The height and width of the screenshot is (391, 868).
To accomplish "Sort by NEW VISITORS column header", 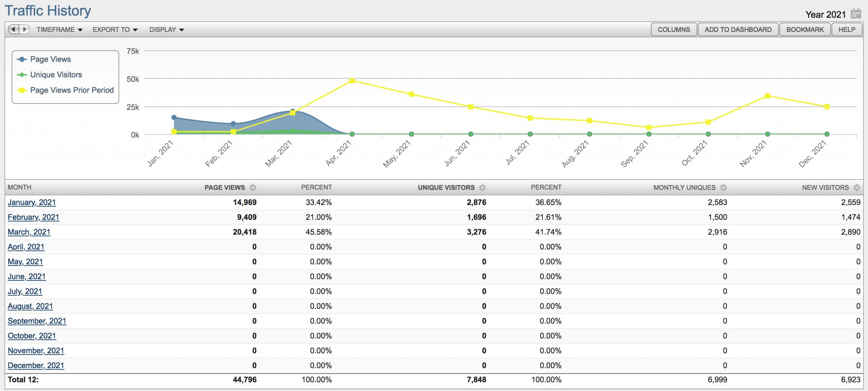I will [x=825, y=187].
